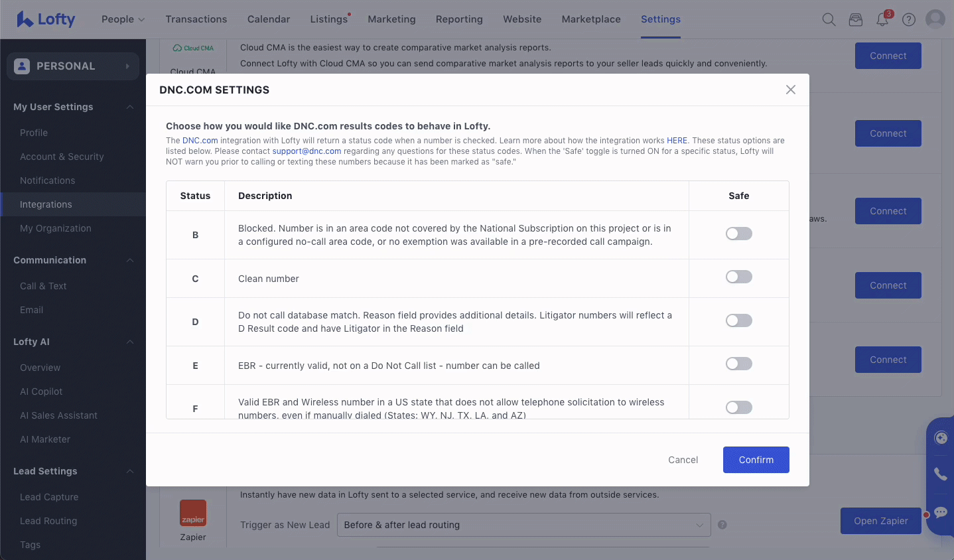Click the Safe column header
Viewport: 954px width, 560px height.
coord(738,196)
